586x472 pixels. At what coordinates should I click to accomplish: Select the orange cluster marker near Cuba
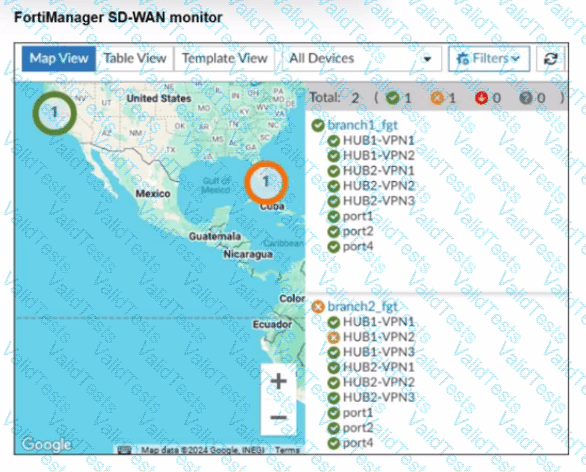click(x=266, y=182)
